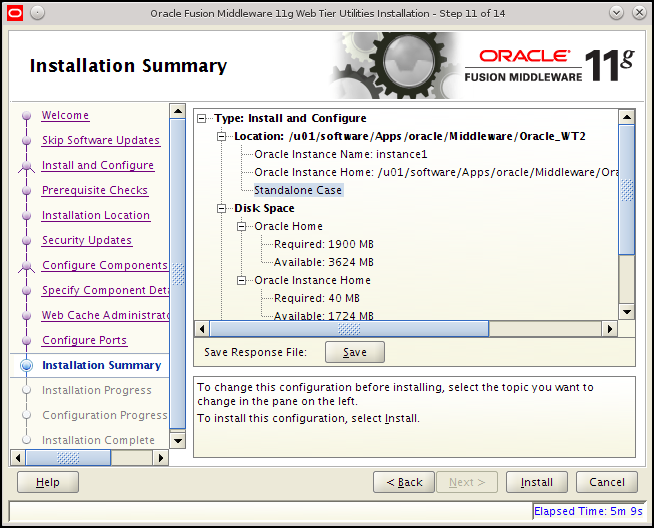
Task: Navigate to Configure Components step
Action: point(105,265)
